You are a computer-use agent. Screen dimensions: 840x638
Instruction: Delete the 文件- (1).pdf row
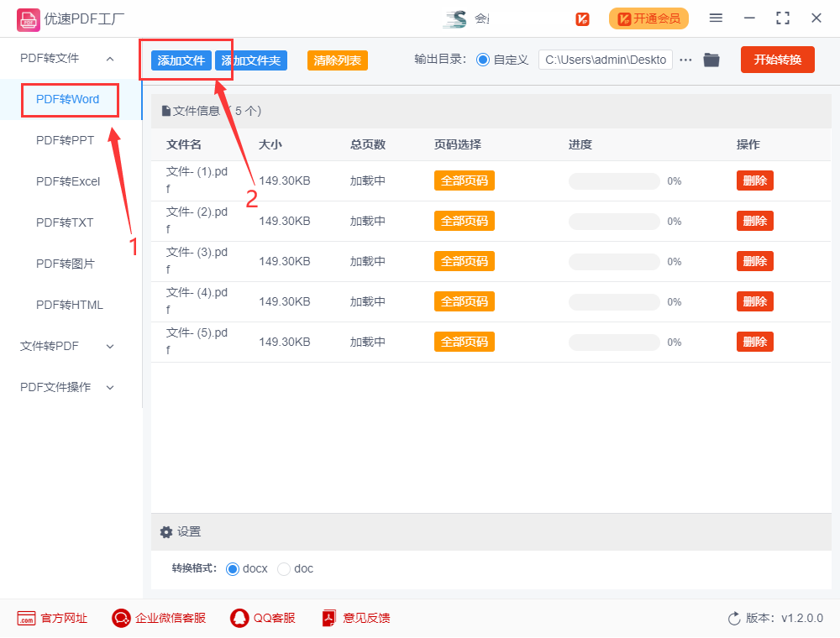tap(755, 181)
